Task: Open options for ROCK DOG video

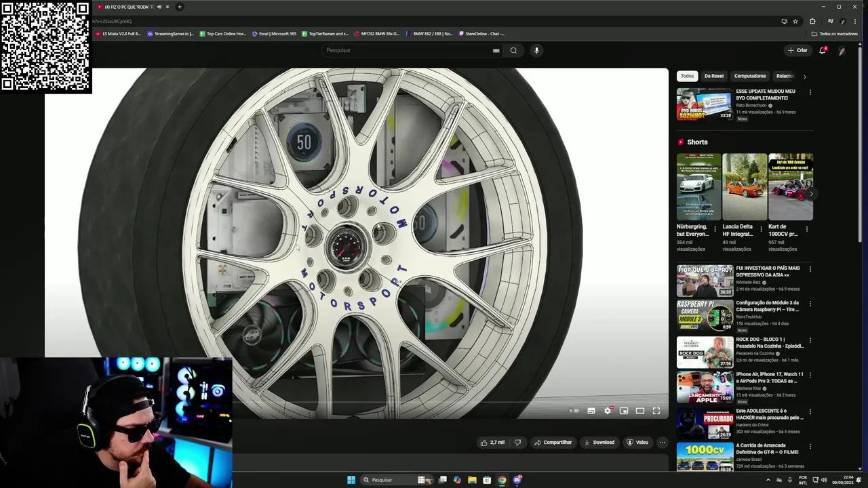Action: coord(810,340)
